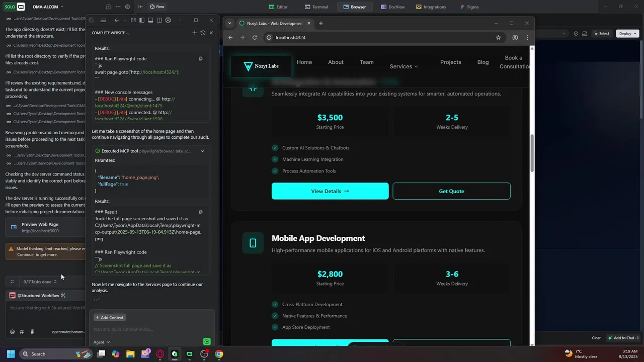Reload the localhost:4324 page

[255, 38]
